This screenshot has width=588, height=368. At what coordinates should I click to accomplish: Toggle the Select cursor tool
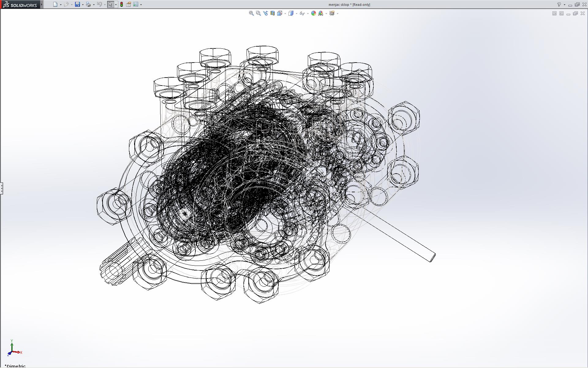[110, 4]
